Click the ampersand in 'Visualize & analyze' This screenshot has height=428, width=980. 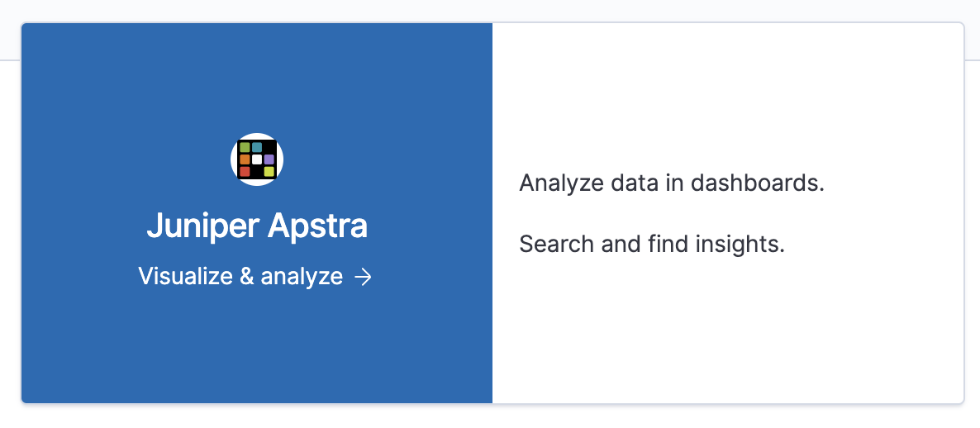coord(247,277)
